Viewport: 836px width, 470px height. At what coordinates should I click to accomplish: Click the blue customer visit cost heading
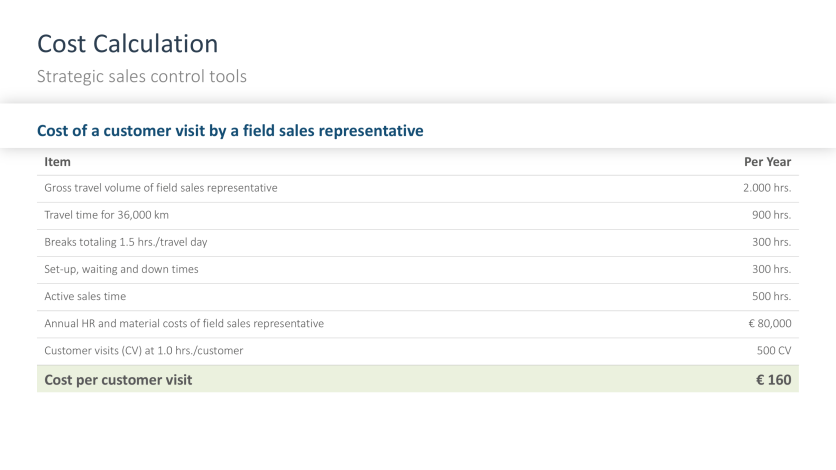point(230,130)
